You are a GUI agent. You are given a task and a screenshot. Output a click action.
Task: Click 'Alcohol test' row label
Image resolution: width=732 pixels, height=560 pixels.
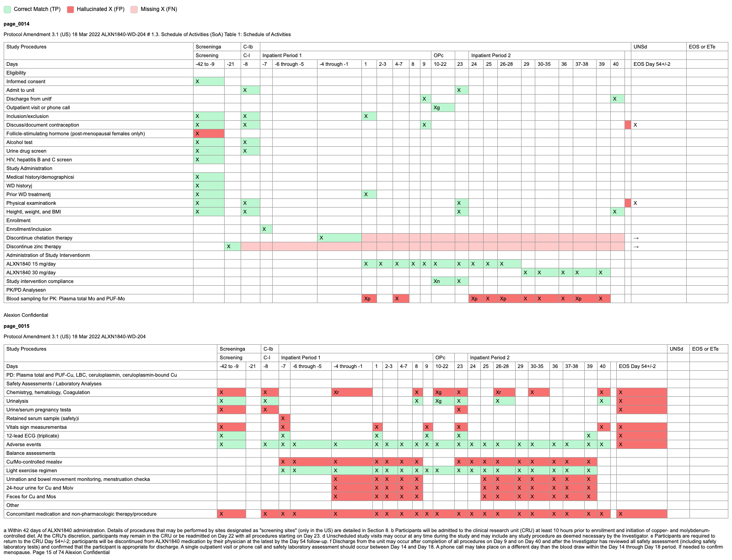coord(19,142)
